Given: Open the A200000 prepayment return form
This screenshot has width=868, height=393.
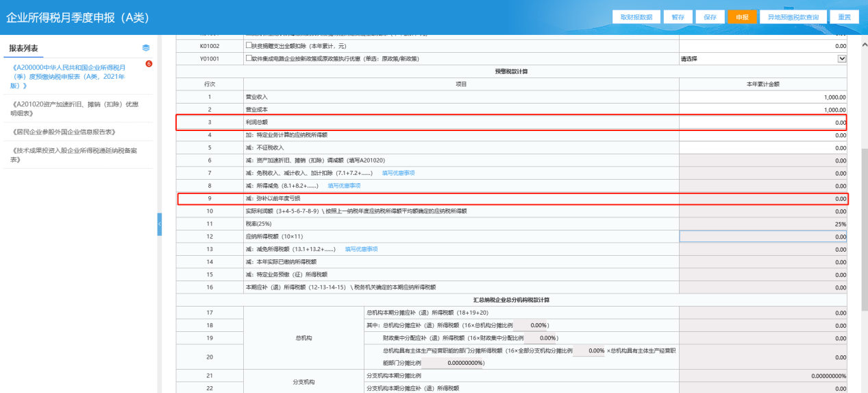Looking at the screenshot, I should 70,76.
